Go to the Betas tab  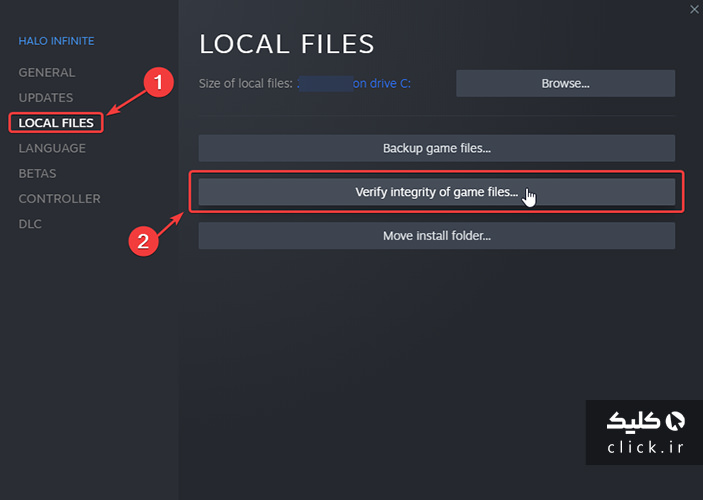click(37, 173)
